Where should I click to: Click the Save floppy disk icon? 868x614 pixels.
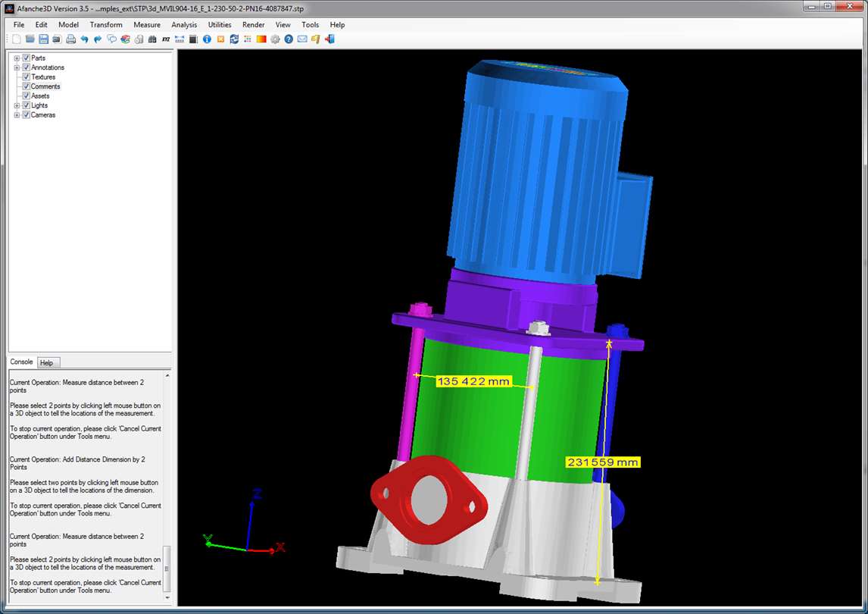(x=43, y=39)
